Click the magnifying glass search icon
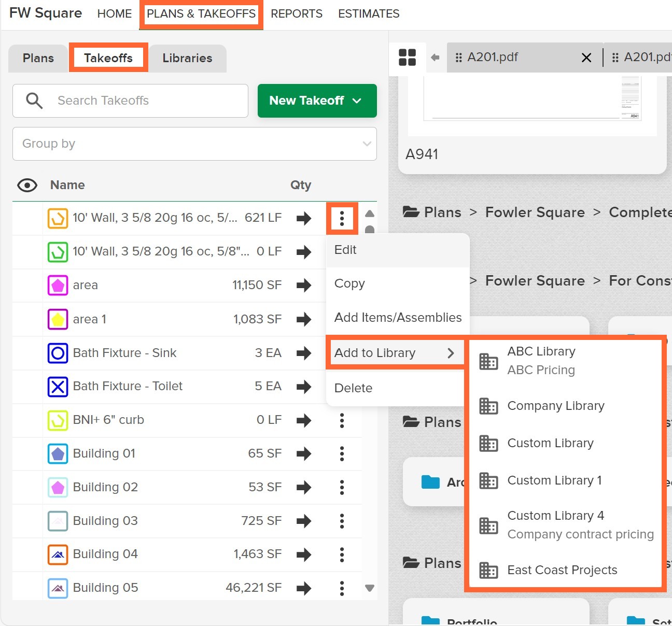672x626 pixels. [x=33, y=101]
